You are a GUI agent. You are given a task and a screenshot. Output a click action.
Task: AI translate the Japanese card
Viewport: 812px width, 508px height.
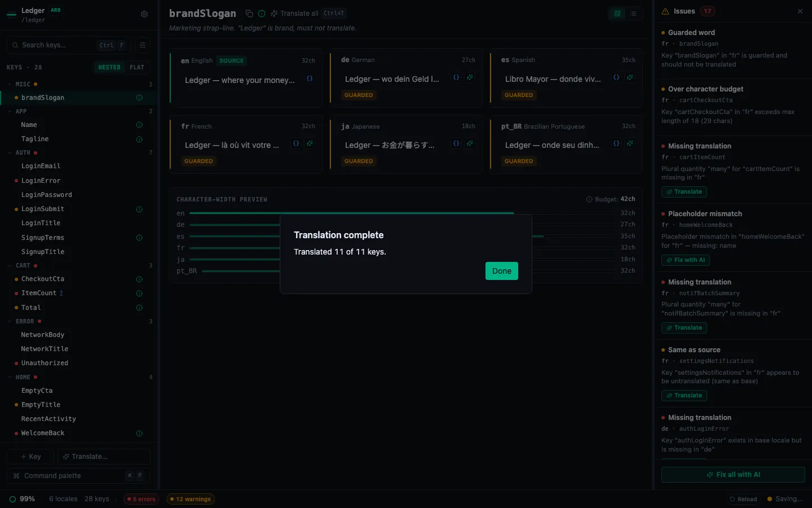(x=470, y=143)
